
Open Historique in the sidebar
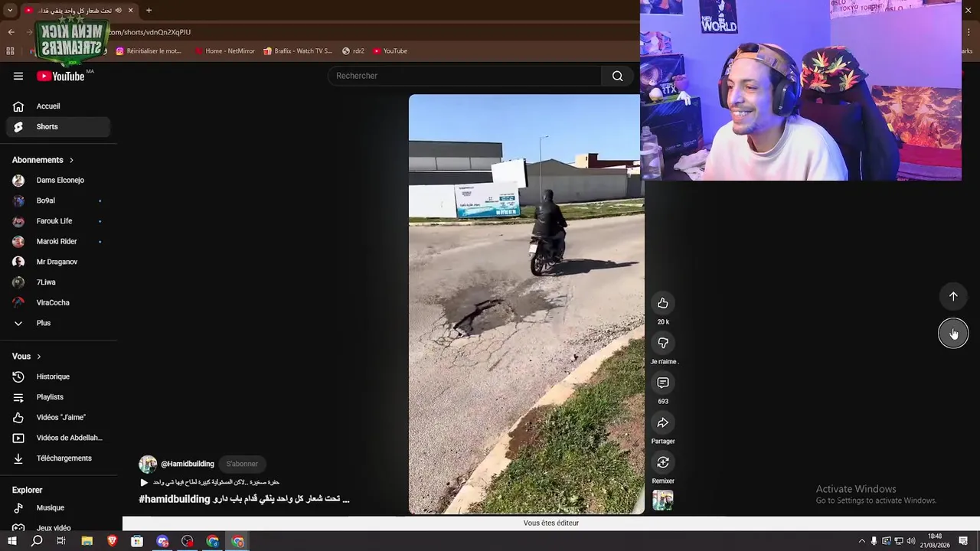coord(58,377)
